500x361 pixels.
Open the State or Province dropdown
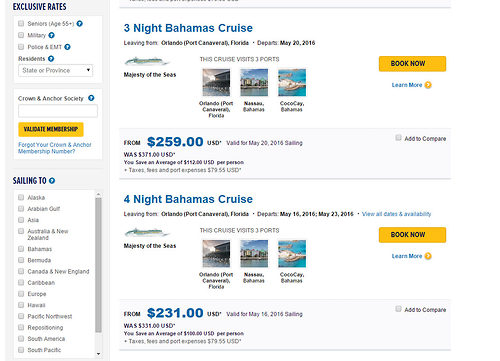point(55,70)
